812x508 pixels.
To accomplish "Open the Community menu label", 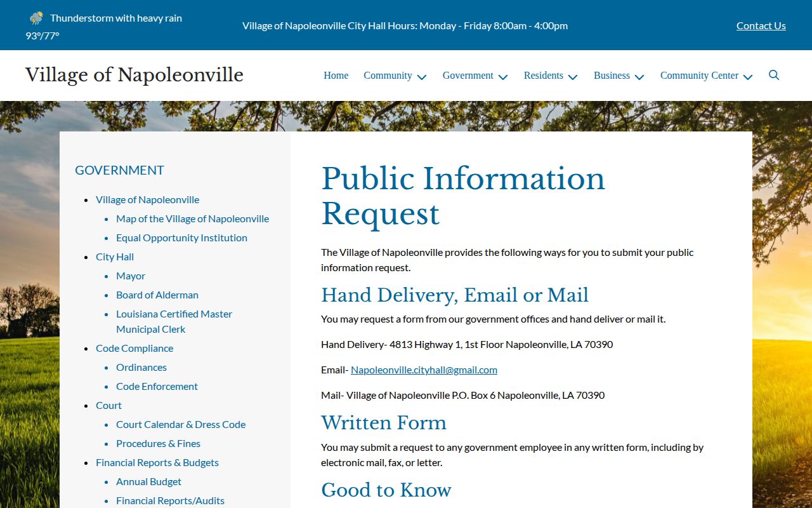I will (x=388, y=75).
